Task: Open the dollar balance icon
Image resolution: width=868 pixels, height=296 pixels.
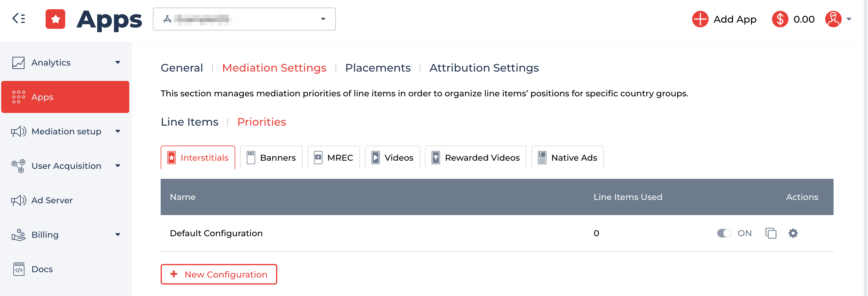Action: coord(780,19)
